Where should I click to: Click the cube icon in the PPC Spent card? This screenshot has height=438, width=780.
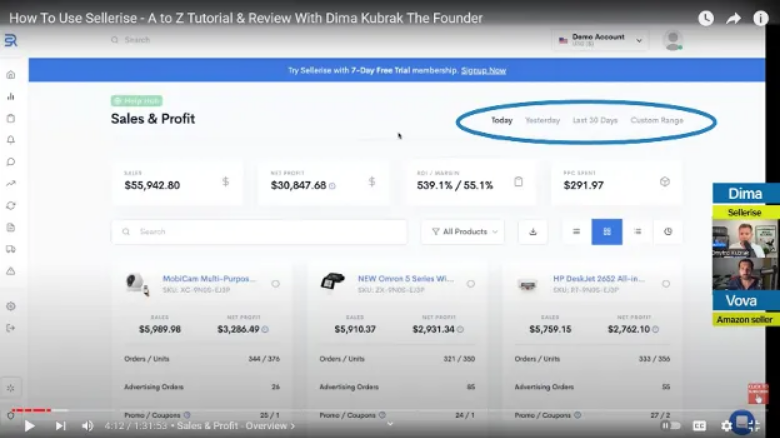665,182
